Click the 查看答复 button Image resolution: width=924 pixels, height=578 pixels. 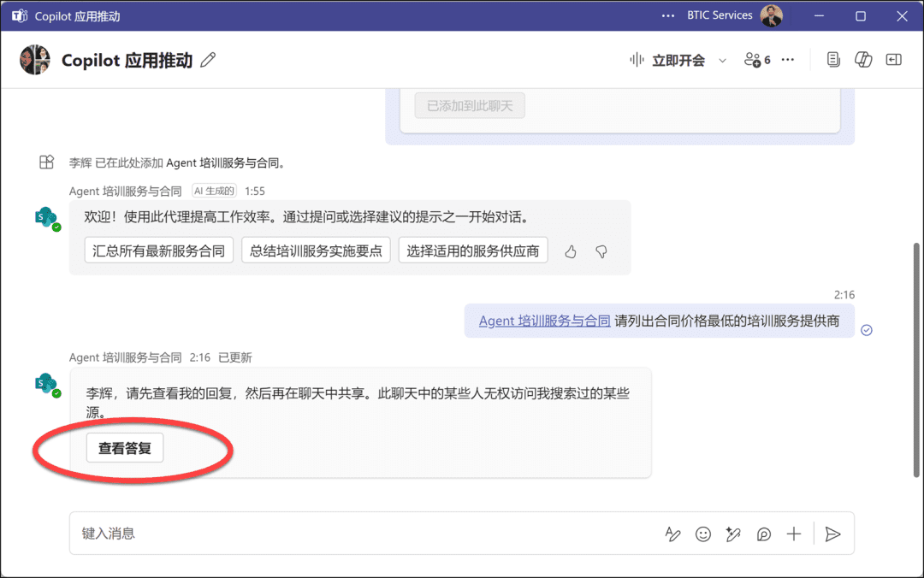coord(125,448)
